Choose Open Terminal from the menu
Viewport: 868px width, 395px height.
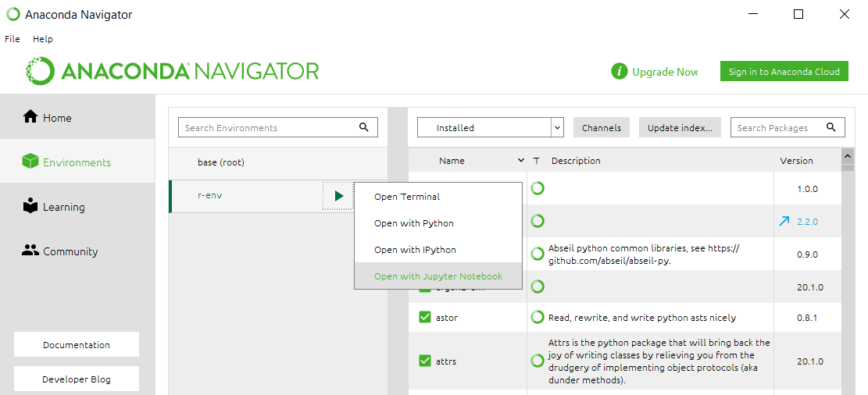[x=438, y=197]
